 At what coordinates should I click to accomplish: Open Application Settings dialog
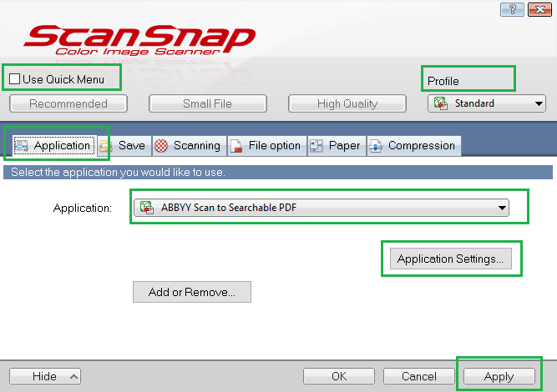point(450,259)
